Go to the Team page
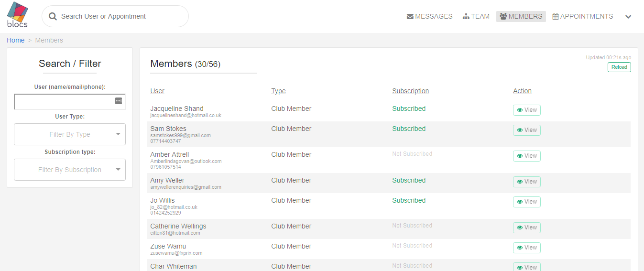This screenshot has height=271, width=644. tap(476, 16)
